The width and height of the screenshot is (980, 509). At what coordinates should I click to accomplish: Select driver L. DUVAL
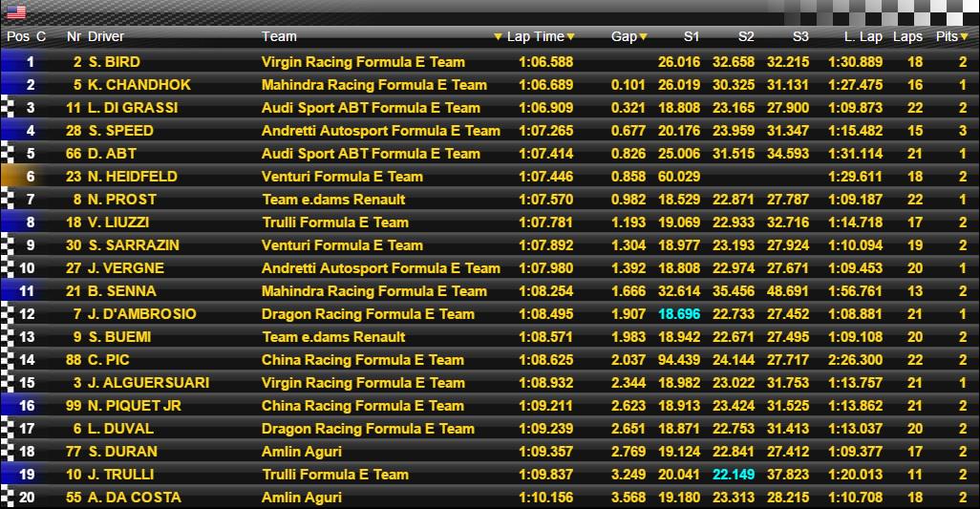point(120,429)
